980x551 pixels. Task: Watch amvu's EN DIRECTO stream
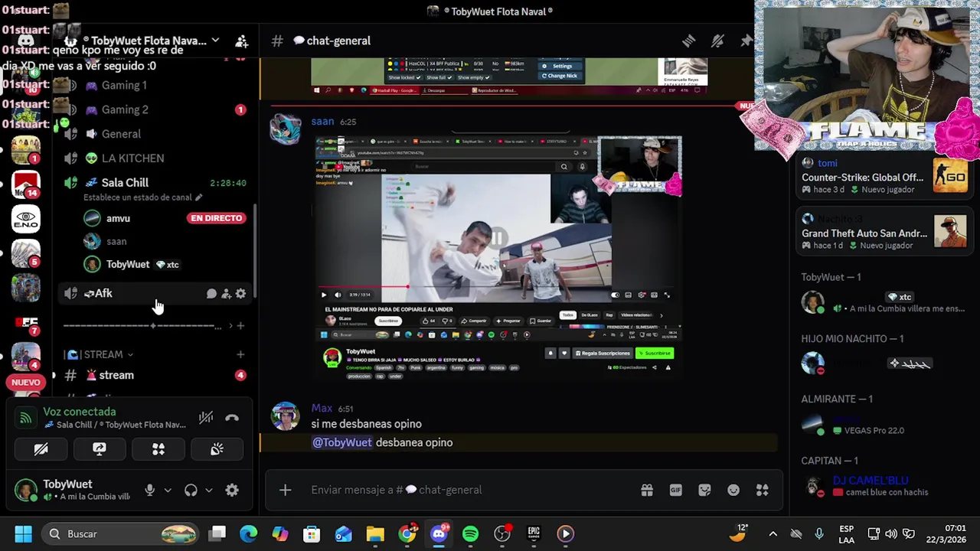(216, 218)
